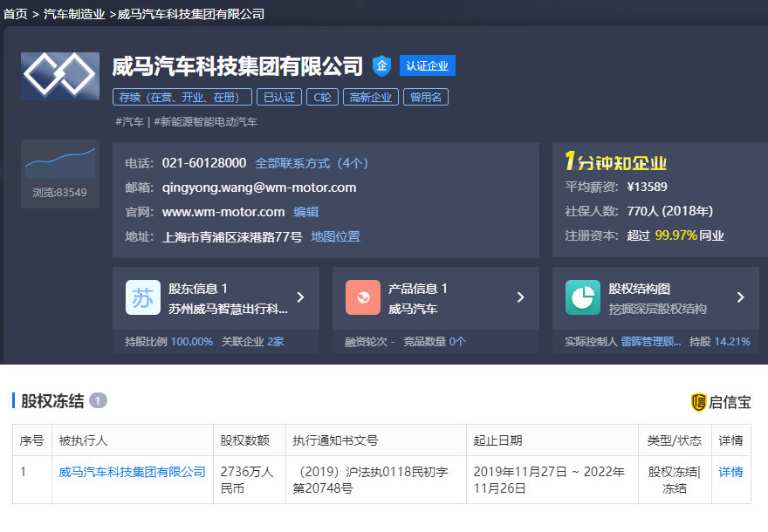Image resolution: width=768 pixels, height=532 pixels.
Task: Click the 威马汽车科技集团有限公司 breadcrumb
Action: tap(191, 14)
